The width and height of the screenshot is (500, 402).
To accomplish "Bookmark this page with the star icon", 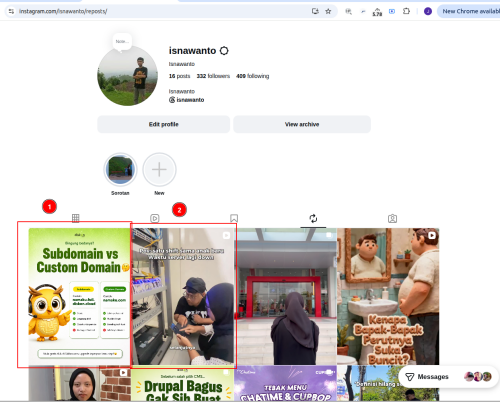I will tap(328, 11).
